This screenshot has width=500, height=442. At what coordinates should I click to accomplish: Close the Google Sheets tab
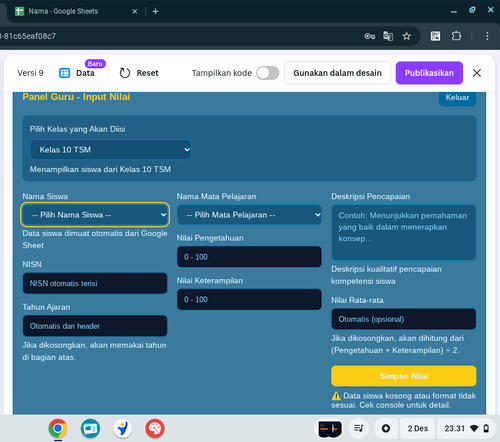pyautogui.click(x=135, y=11)
